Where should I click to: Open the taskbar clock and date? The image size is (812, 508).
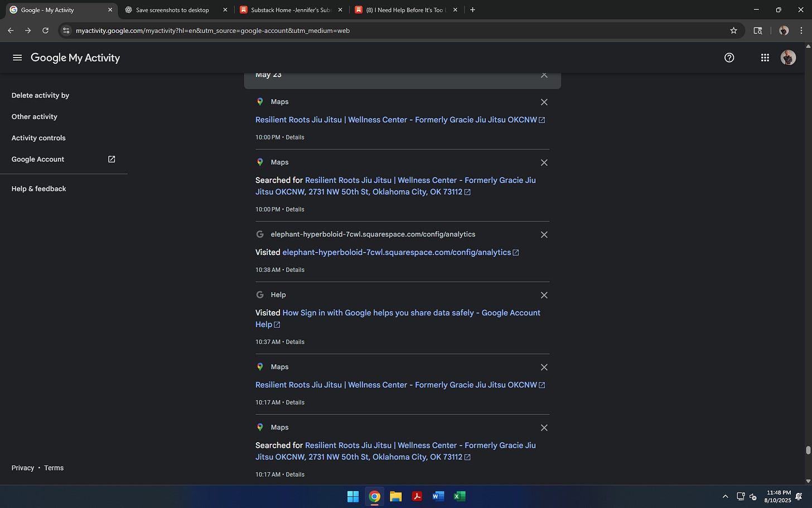pos(779,496)
